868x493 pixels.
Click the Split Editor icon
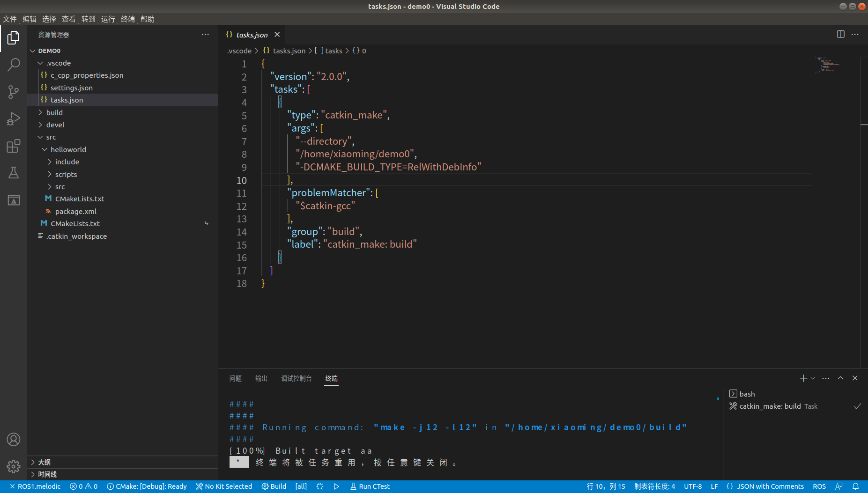pyautogui.click(x=840, y=34)
